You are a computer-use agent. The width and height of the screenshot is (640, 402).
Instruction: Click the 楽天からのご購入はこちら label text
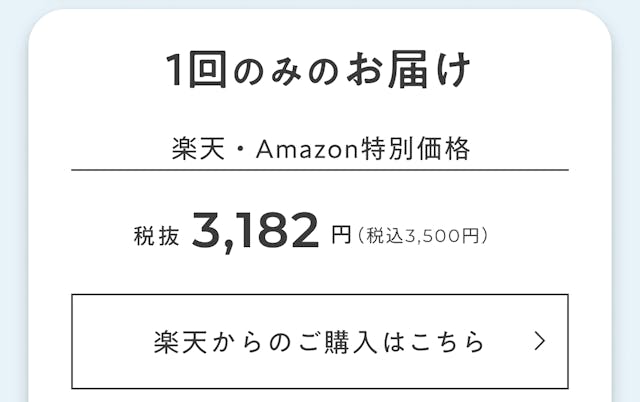coord(319,342)
